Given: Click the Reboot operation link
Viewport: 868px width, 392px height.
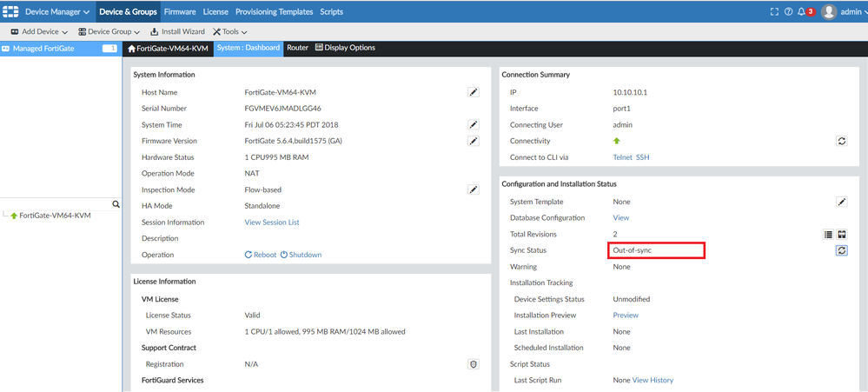Looking at the screenshot, I should (261, 255).
